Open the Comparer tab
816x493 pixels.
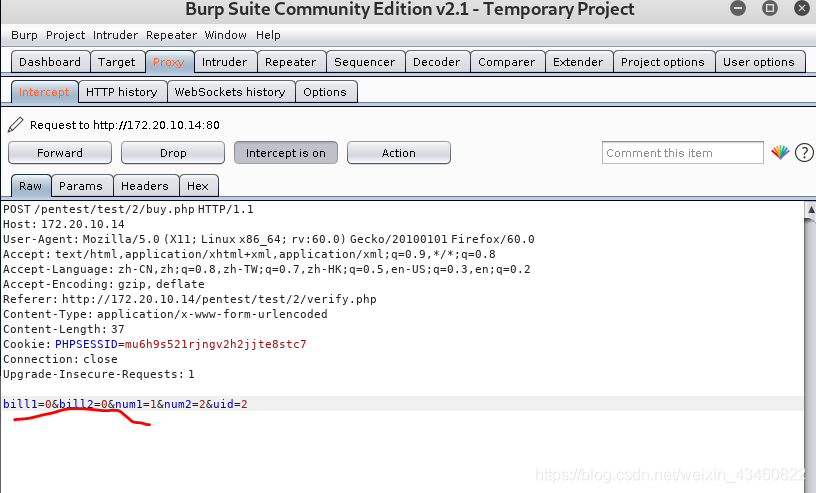[x=506, y=62]
